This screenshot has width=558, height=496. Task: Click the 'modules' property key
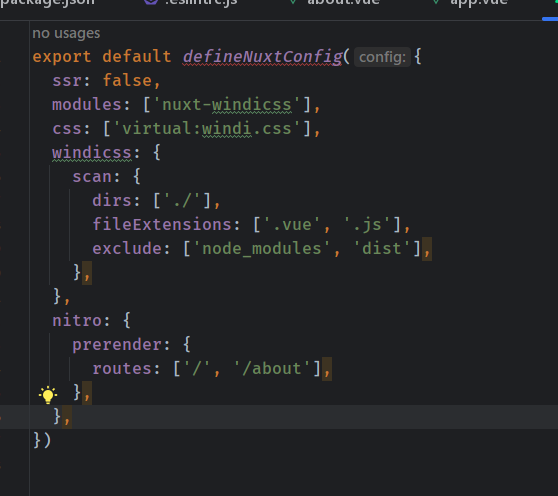(87, 105)
